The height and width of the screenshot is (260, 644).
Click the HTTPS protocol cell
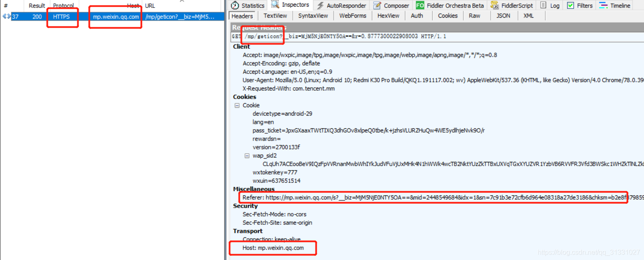click(x=61, y=17)
